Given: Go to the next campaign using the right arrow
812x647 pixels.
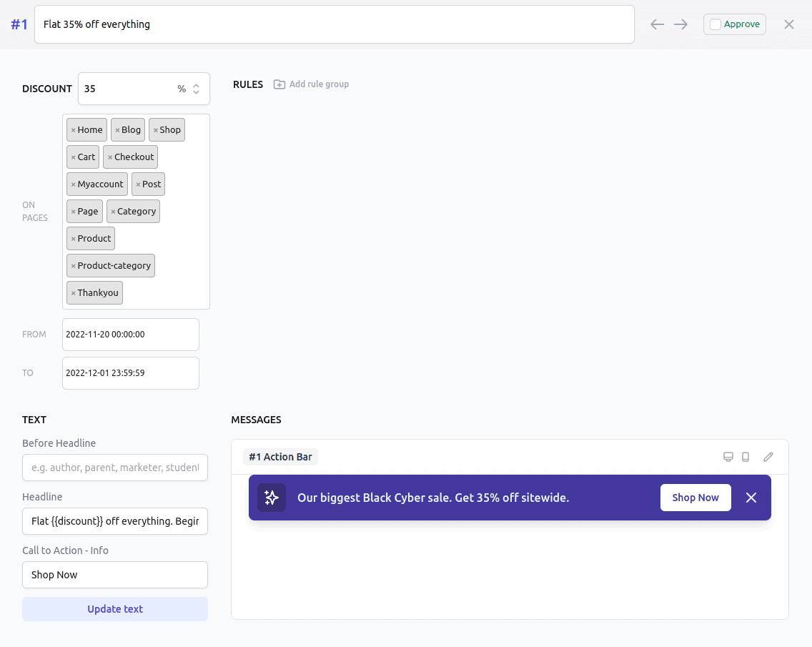Looking at the screenshot, I should pos(680,24).
